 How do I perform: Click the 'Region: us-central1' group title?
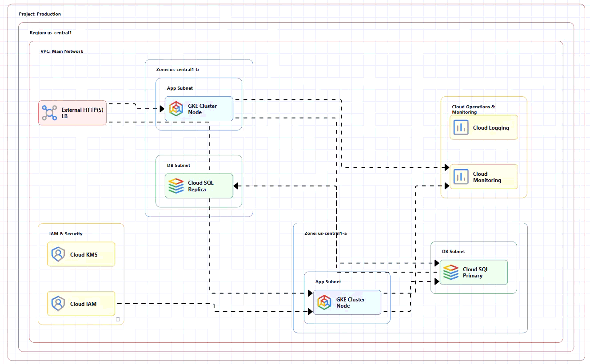[51, 33]
